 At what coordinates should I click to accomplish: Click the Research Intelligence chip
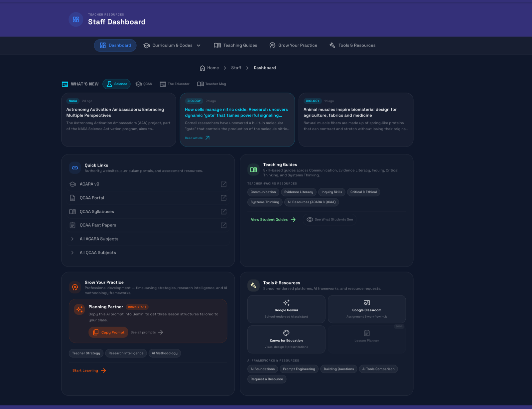coord(126,353)
